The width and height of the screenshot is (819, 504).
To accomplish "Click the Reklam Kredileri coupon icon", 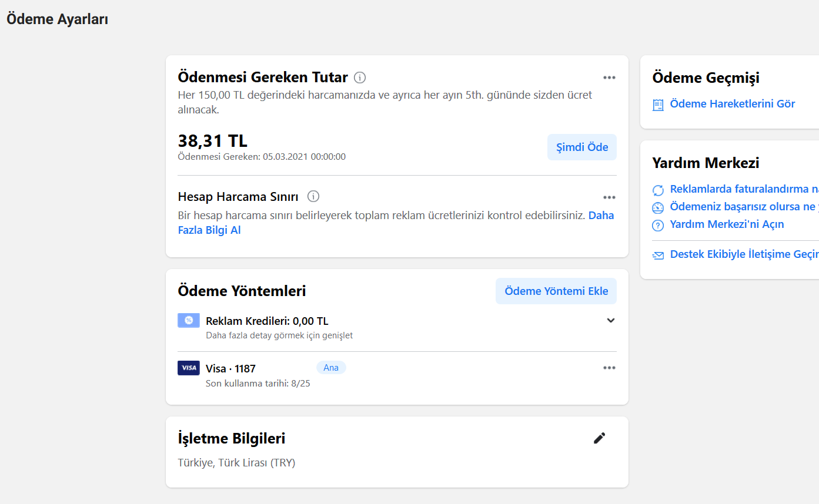I will [189, 320].
